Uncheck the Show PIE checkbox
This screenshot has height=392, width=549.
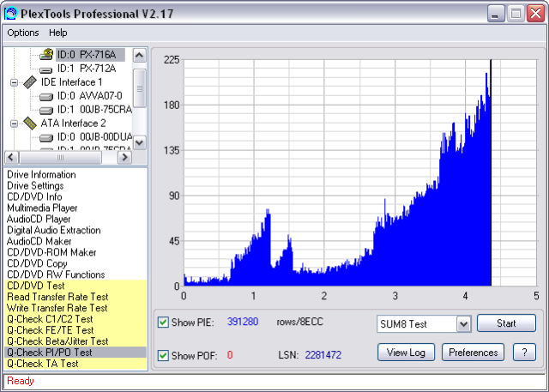[164, 323]
